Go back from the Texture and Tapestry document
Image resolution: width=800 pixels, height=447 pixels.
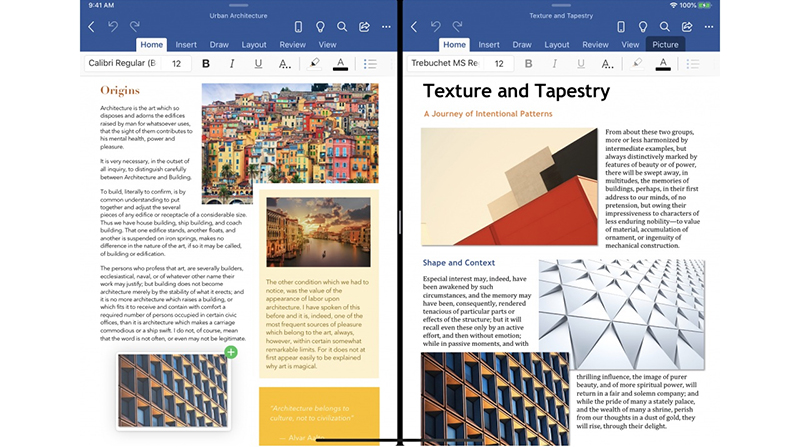click(x=415, y=27)
